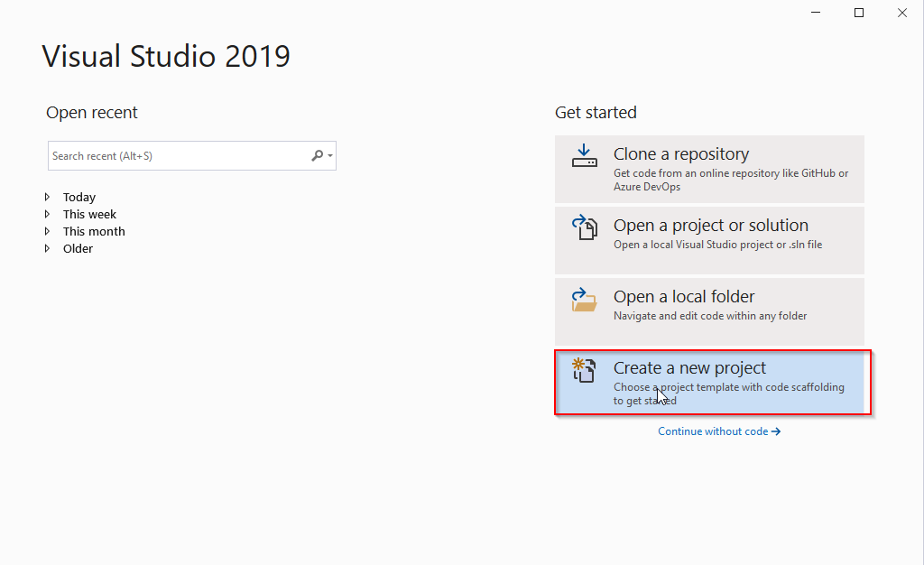Focus the Search recent input field
This screenshot has width=924, height=565.
pyautogui.click(x=176, y=155)
